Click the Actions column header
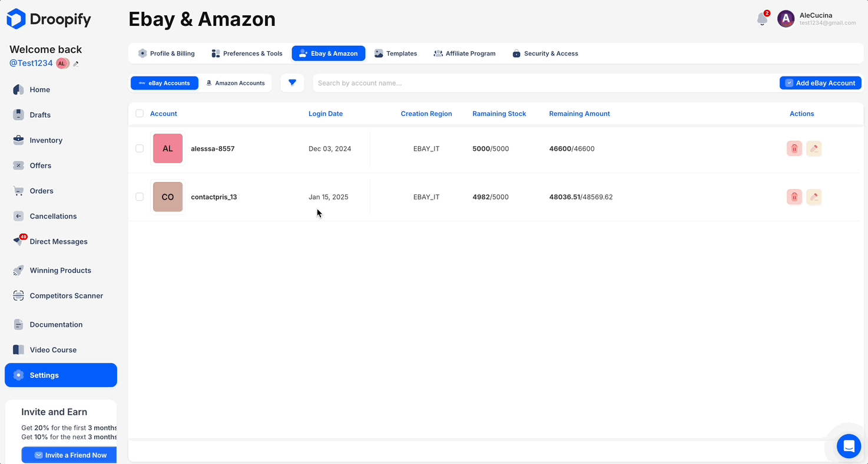 [x=802, y=114]
